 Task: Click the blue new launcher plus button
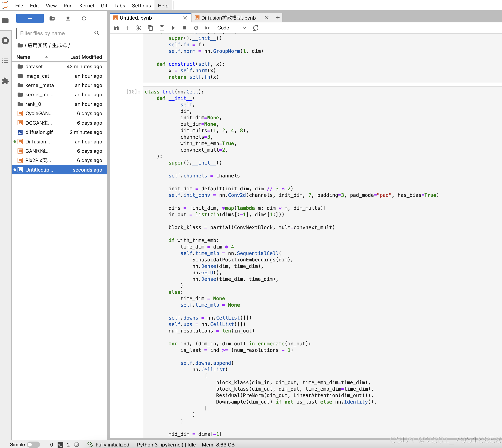pos(30,18)
